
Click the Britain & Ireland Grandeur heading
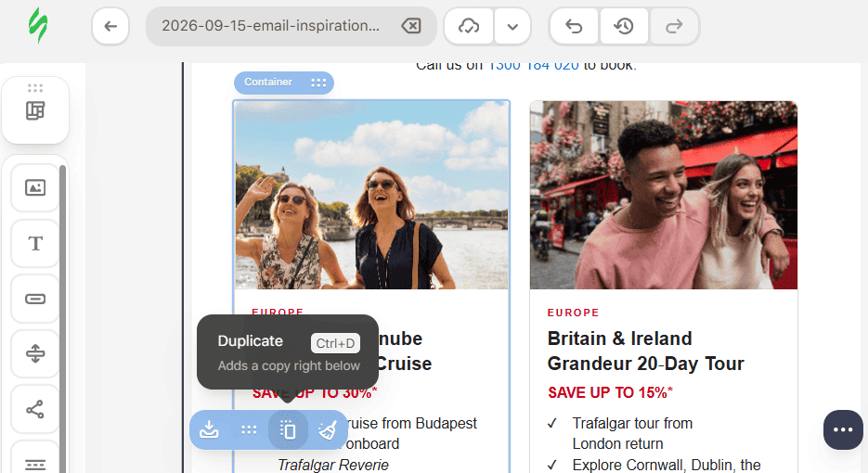coord(645,351)
